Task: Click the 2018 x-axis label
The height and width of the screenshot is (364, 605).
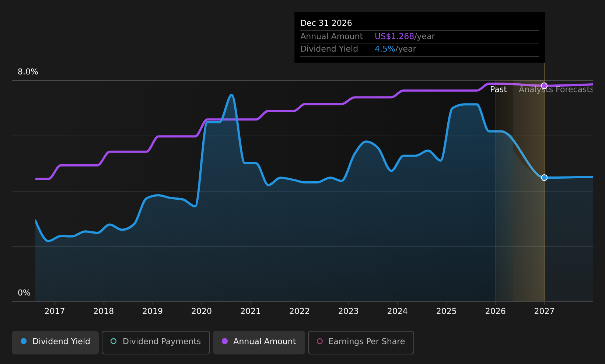Action: click(x=104, y=311)
